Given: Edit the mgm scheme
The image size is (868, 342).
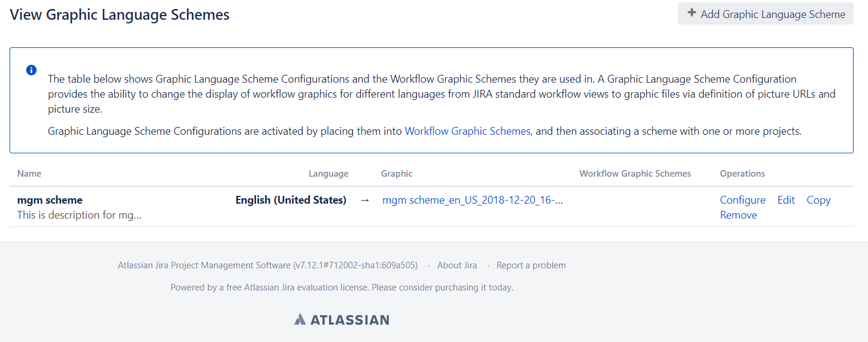Looking at the screenshot, I should point(786,200).
